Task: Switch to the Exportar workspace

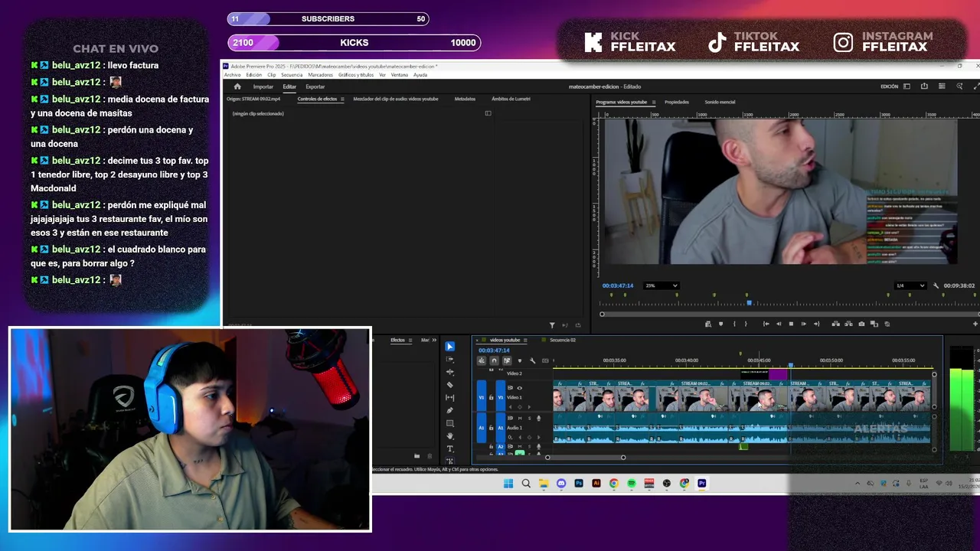Action: click(x=315, y=86)
